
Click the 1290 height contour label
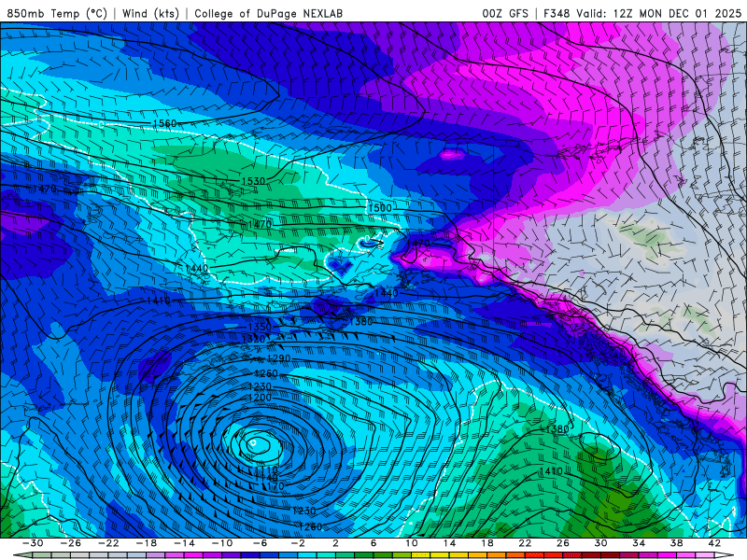tap(278, 358)
